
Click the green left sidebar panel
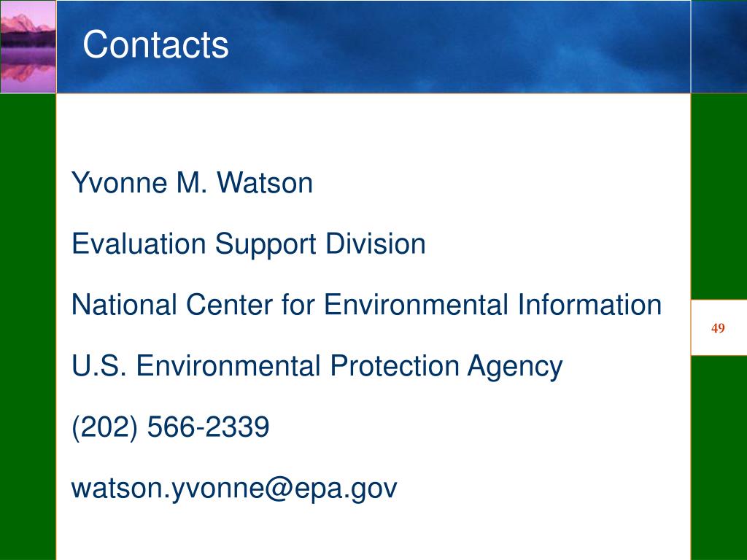[28, 327]
